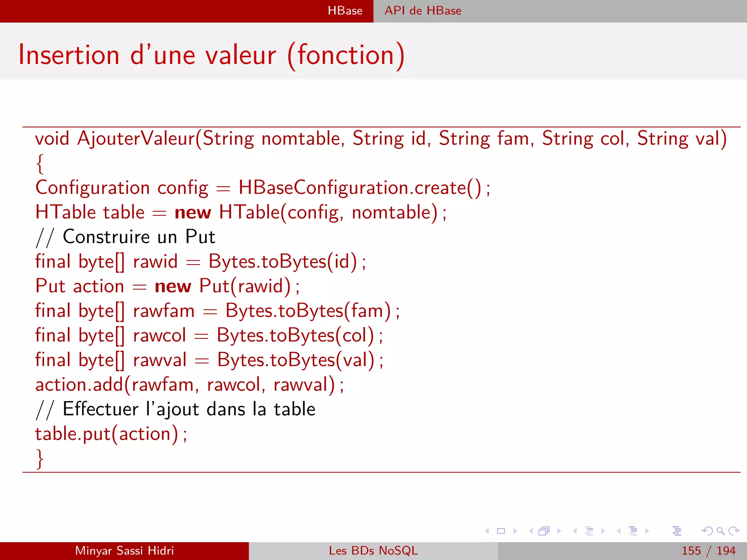Click the search magnifier navigation icon

click(x=721, y=531)
